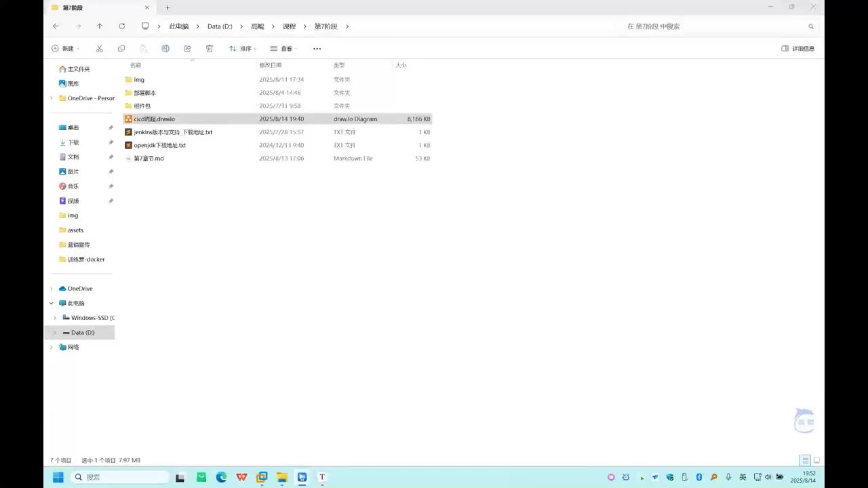Open the 详细信息 details pane

798,49
